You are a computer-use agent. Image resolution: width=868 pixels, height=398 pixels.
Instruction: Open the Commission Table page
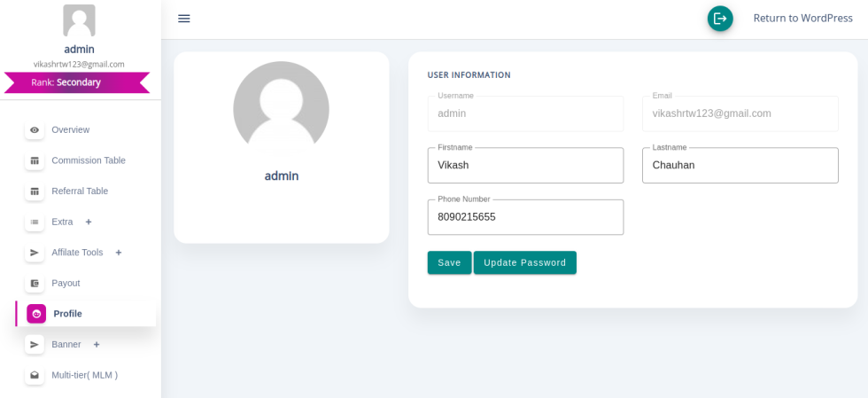88,160
